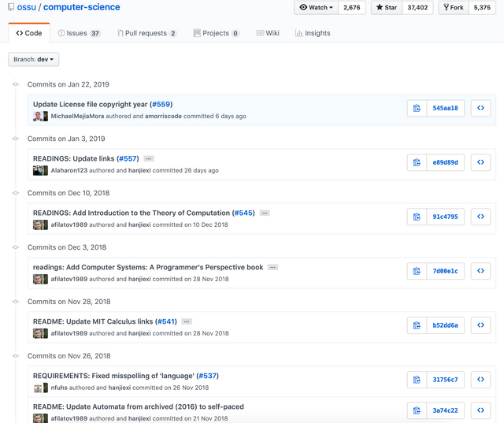This screenshot has width=504, height=423.
Task: Click author name Alaharon123
Action: [69, 170]
